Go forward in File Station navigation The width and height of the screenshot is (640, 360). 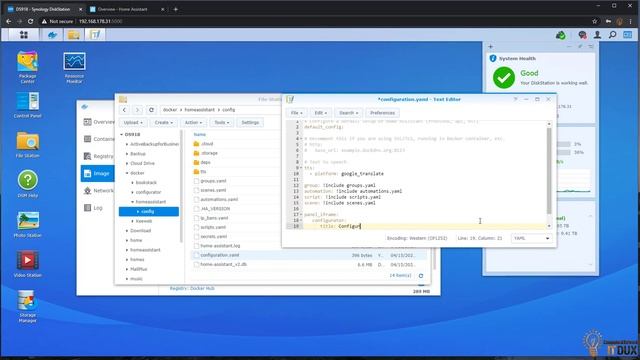coord(137,110)
